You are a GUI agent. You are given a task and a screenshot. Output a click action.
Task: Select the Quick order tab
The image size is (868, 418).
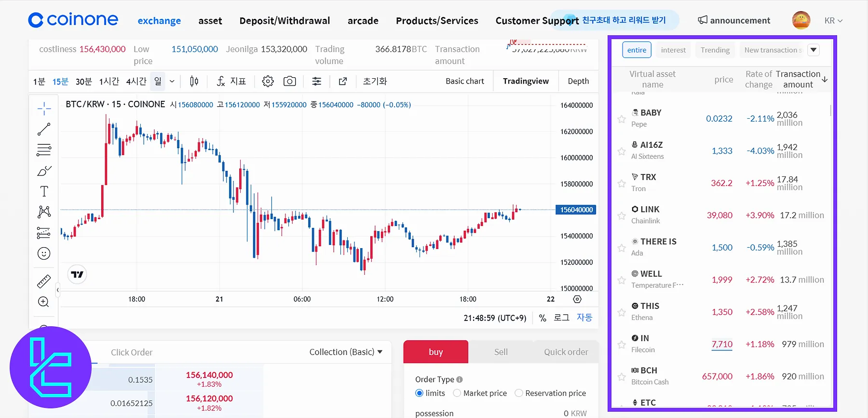click(x=566, y=352)
